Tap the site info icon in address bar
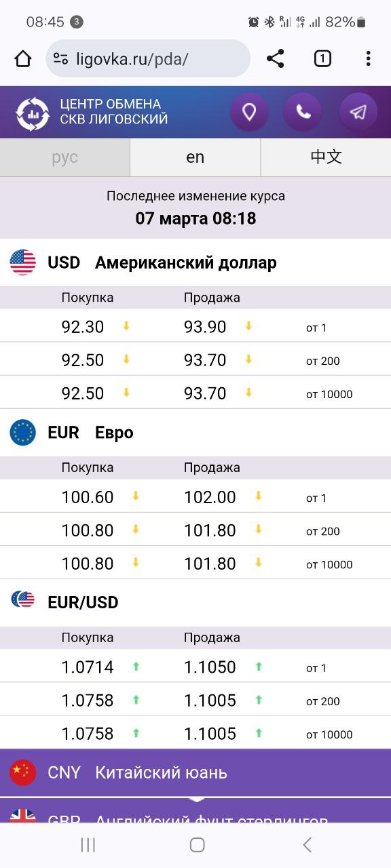 pyautogui.click(x=60, y=59)
